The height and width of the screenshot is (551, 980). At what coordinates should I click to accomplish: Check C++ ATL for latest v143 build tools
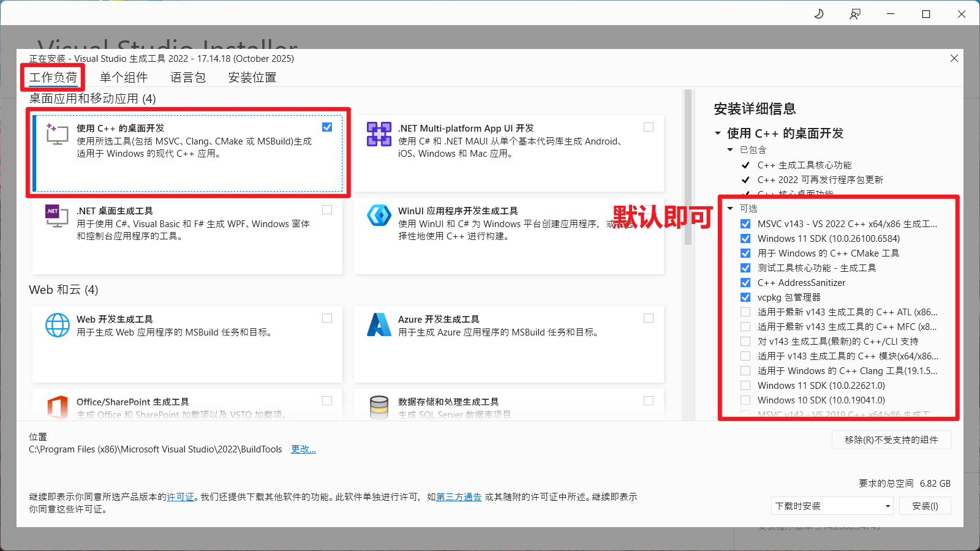(x=745, y=312)
